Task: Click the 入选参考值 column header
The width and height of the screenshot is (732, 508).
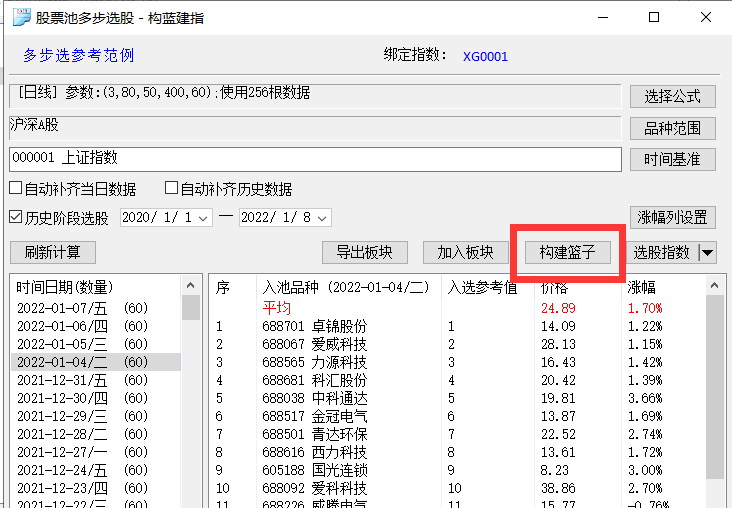Action: tap(487, 287)
